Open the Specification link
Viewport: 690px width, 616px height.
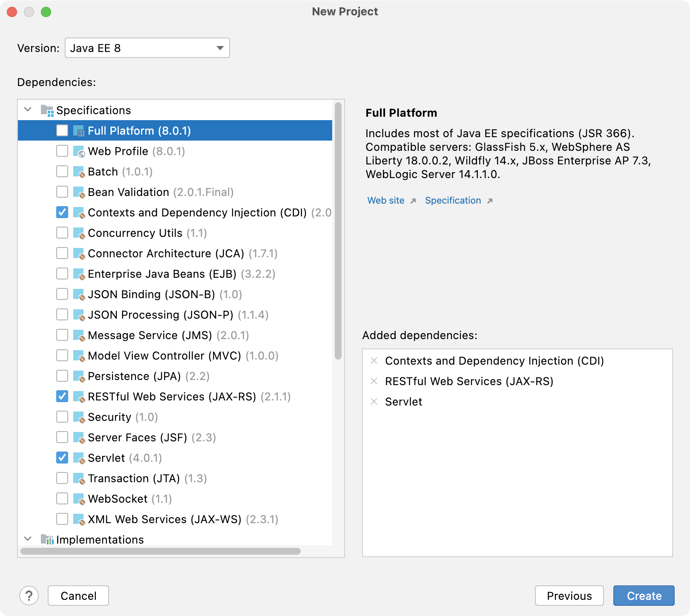coord(453,200)
